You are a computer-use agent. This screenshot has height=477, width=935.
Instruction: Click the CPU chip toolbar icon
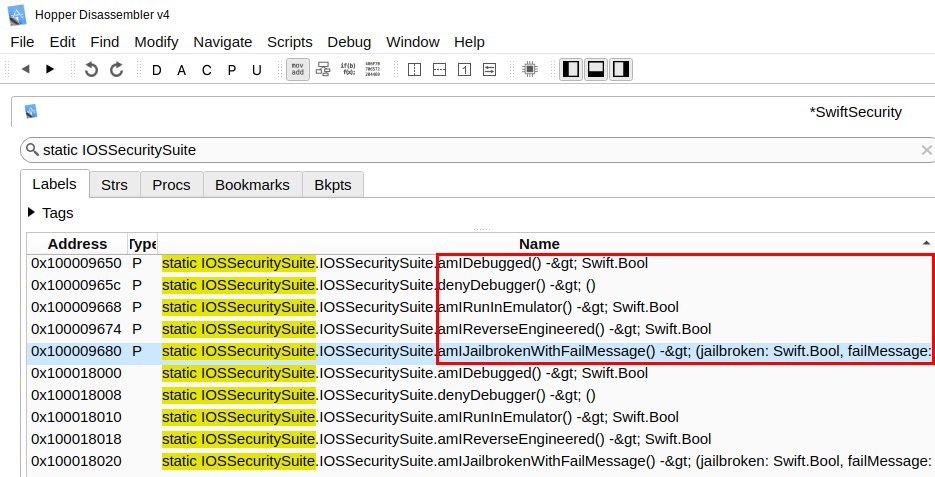[530, 69]
